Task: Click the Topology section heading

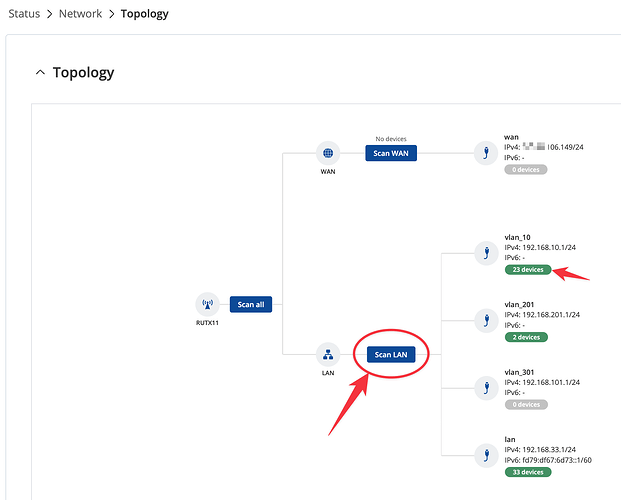Action: pyautogui.click(x=83, y=73)
